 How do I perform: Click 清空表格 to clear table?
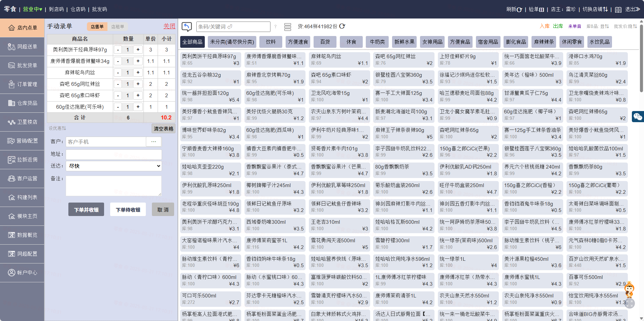tap(163, 129)
